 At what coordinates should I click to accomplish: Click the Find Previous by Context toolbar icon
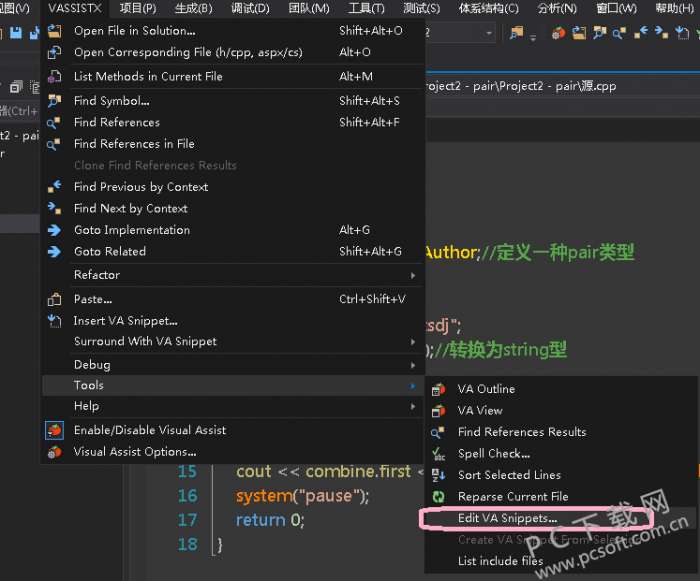coord(641,33)
